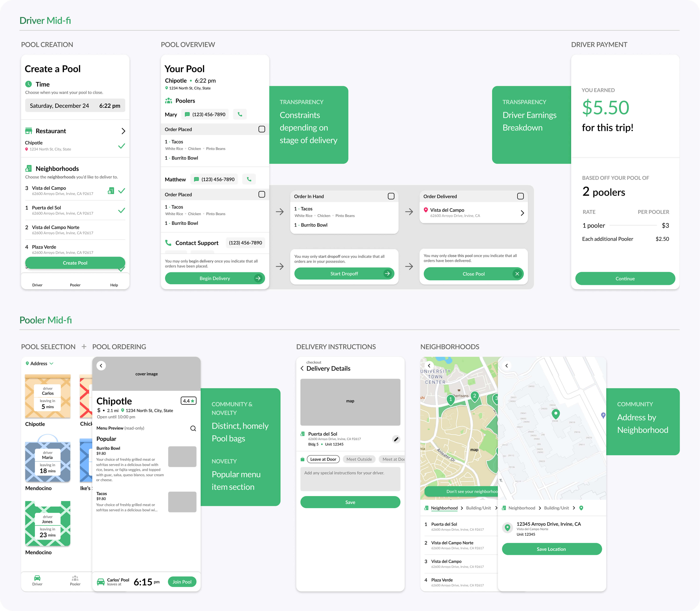
Task: Check Mary's Order Placed checkbox
Action: pos(261,129)
